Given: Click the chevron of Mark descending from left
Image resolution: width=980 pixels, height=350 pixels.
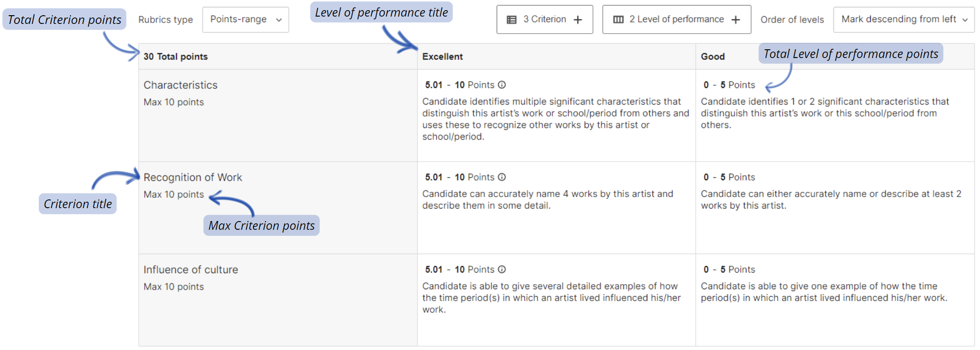Looking at the screenshot, I should (965, 20).
